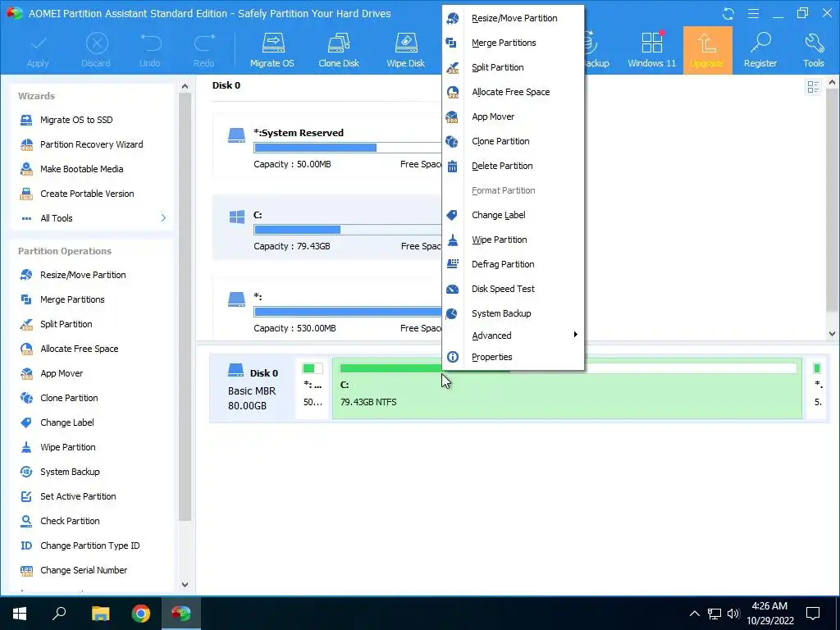Click the volume icon in system tray
The height and width of the screenshot is (630, 840).
pos(733,614)
